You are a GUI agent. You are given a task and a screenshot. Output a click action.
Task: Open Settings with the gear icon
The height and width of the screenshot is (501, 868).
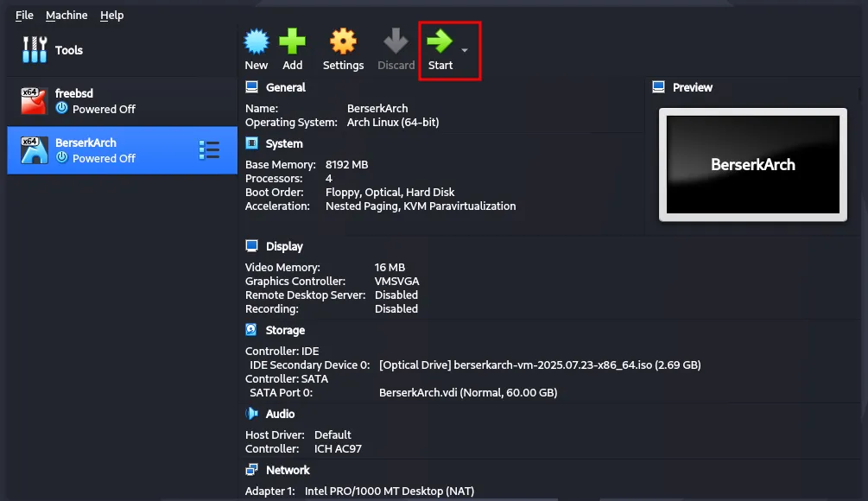click(x=343, y=41)
